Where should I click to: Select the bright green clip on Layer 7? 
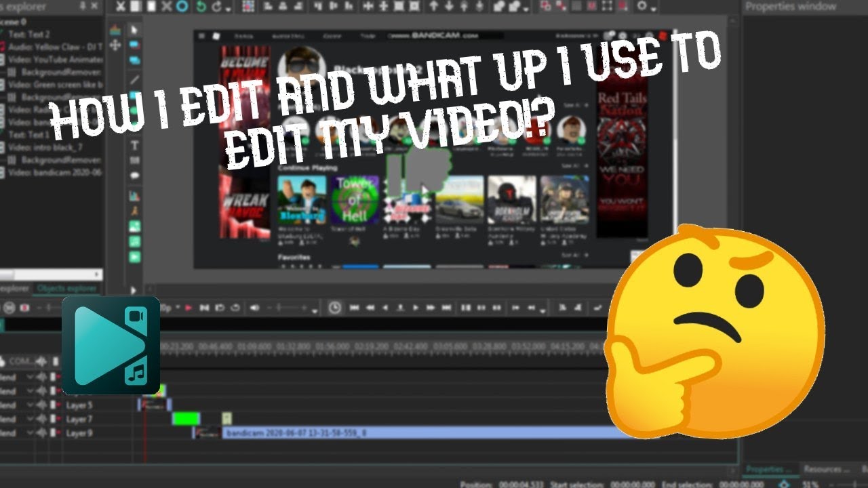tap(186, 419)
